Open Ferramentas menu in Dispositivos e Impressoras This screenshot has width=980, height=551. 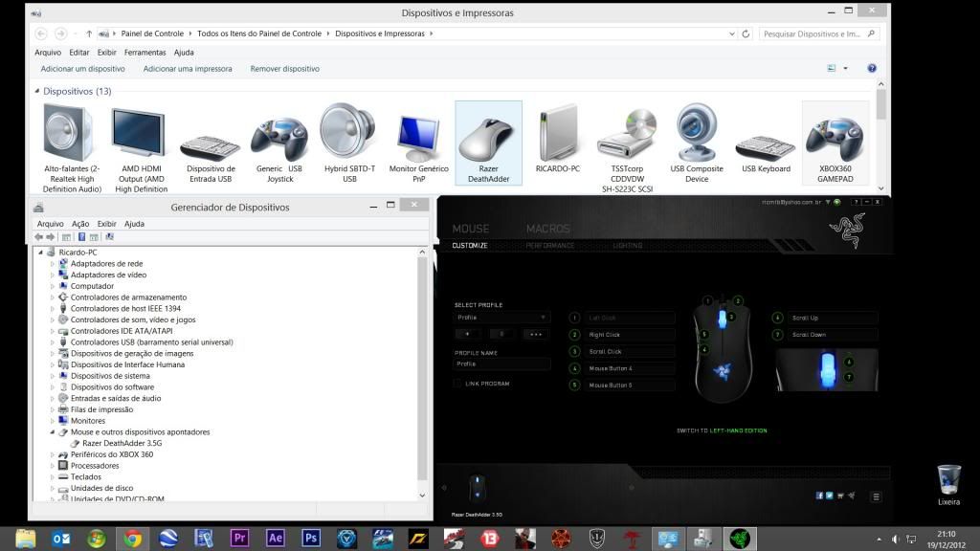tap(145, 53)
